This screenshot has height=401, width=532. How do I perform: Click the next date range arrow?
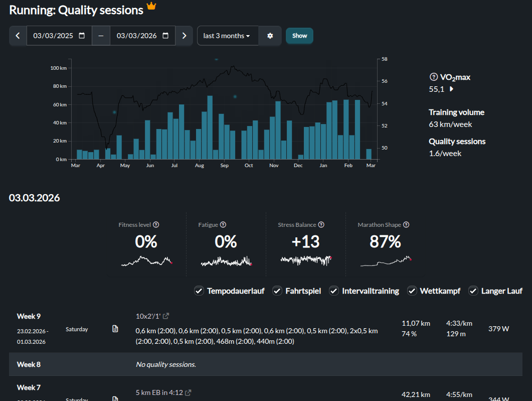(184, 36)
